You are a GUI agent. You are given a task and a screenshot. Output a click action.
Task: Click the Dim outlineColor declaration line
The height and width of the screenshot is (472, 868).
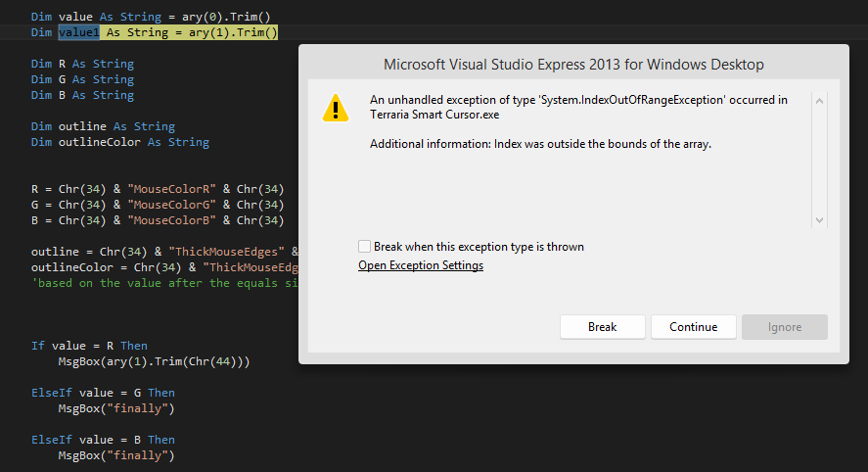(x=120, y=142)
